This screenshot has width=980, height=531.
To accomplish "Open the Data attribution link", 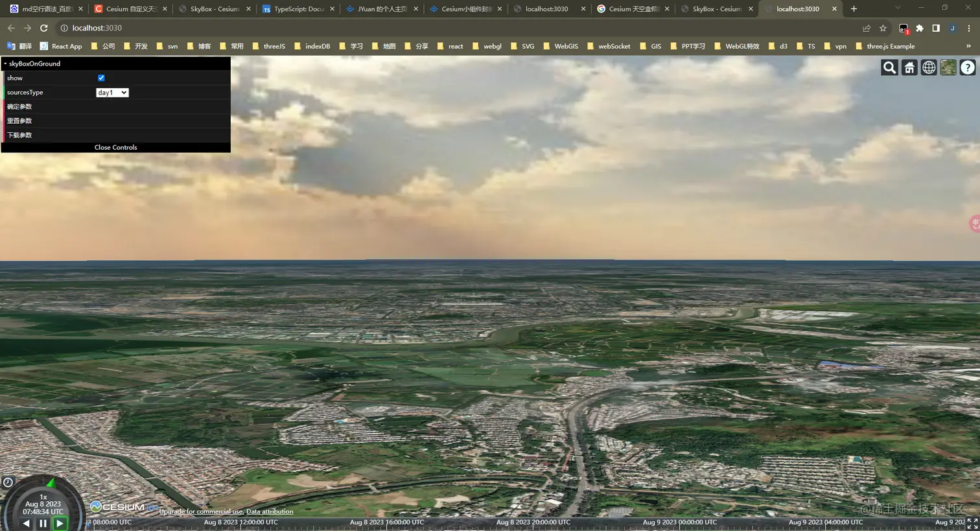I will [x=270, y=512].
